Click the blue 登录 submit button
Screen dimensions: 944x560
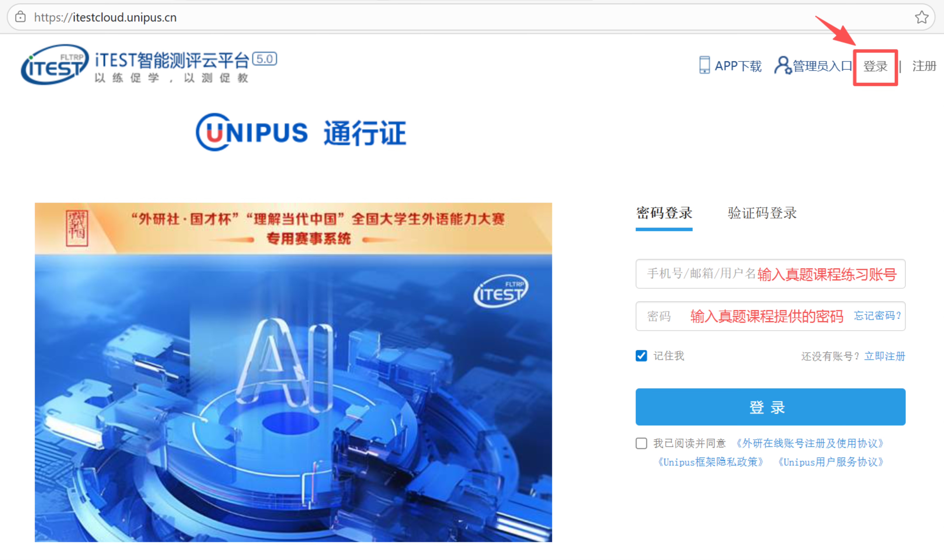[770, 407]
